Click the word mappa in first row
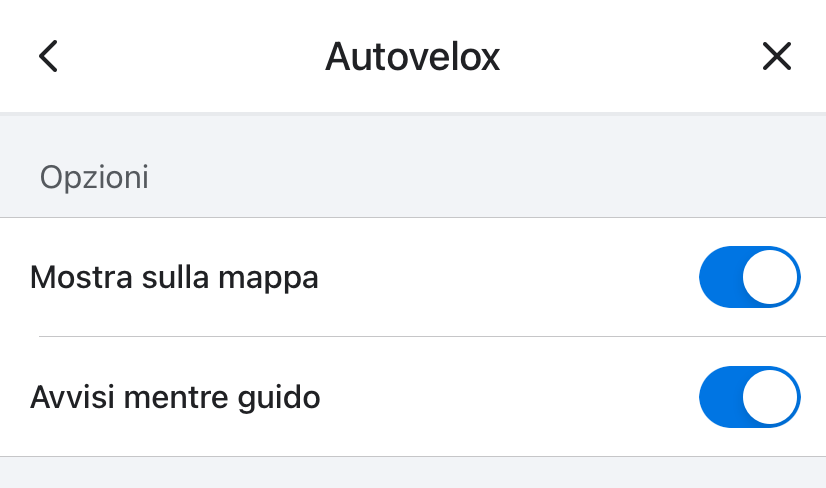 point(275,279)
